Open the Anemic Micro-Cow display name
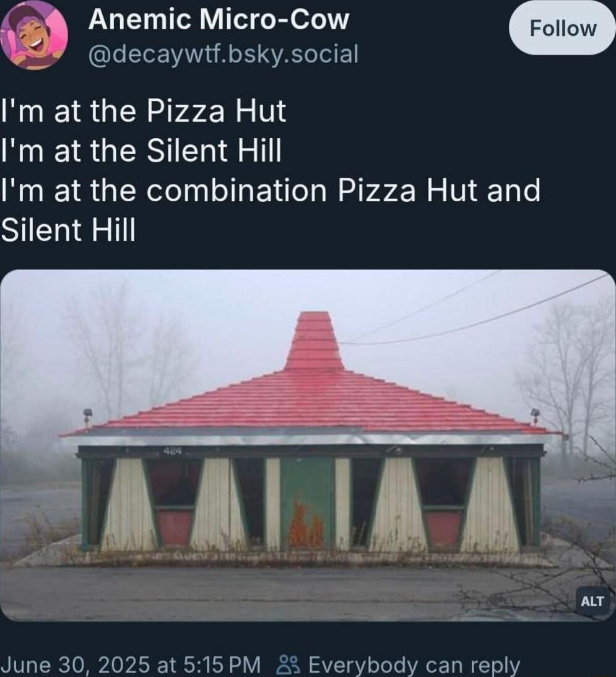This screenshot has height=677, width=616. click(219, 20)
